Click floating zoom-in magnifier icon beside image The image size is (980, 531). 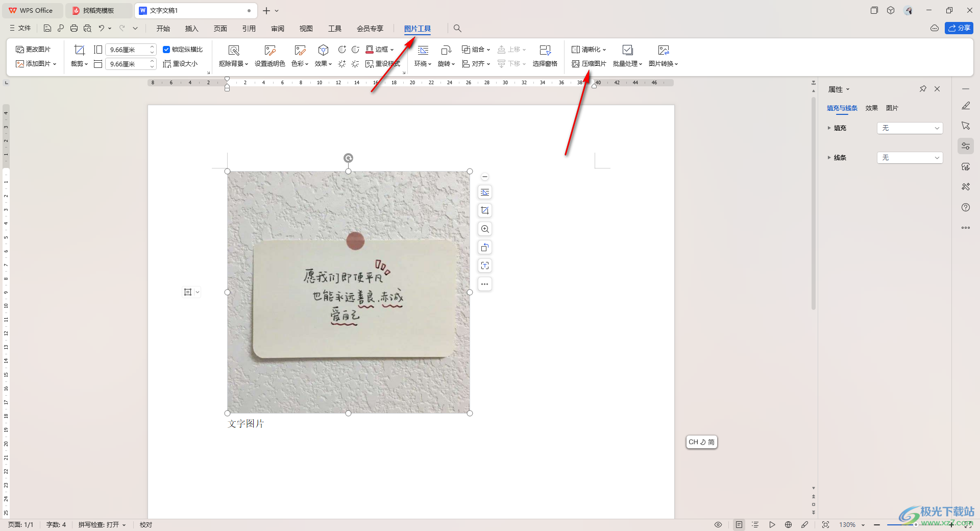pyautogui.click(x=485, y=229)
